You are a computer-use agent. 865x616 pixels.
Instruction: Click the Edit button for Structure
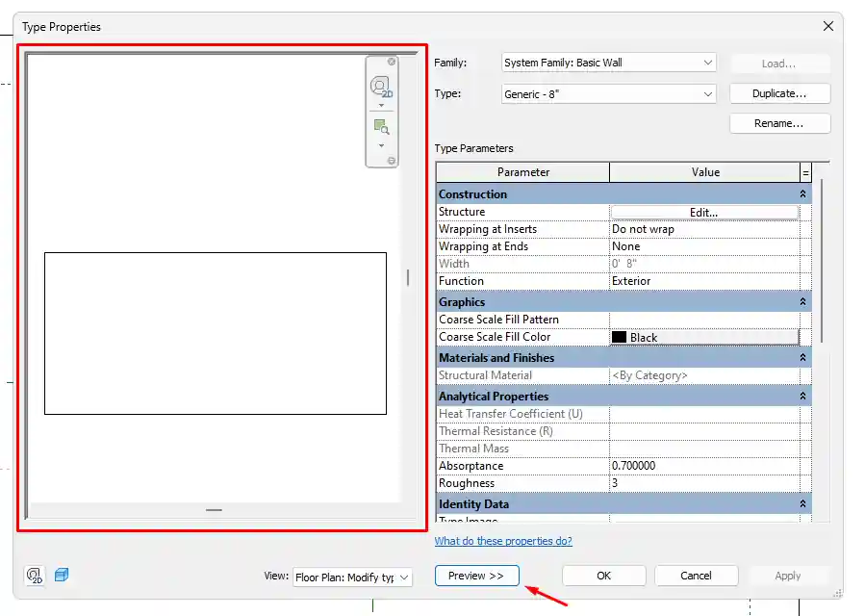[705, 212]
